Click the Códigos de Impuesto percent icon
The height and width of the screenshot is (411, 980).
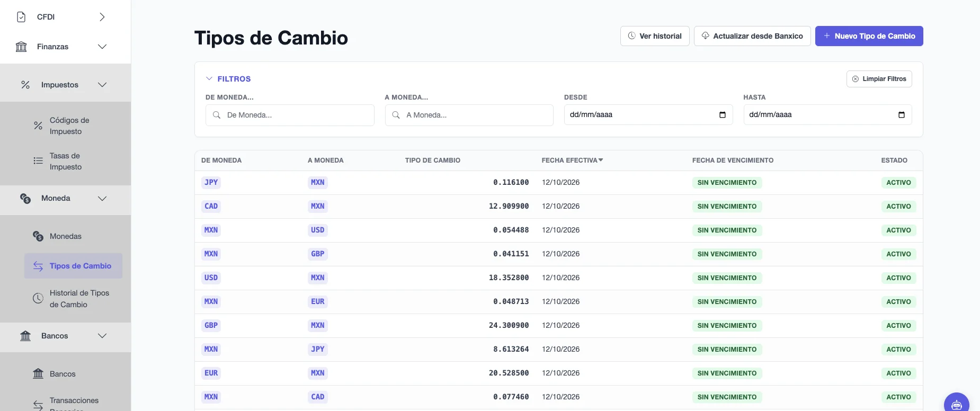click(38, 126)
